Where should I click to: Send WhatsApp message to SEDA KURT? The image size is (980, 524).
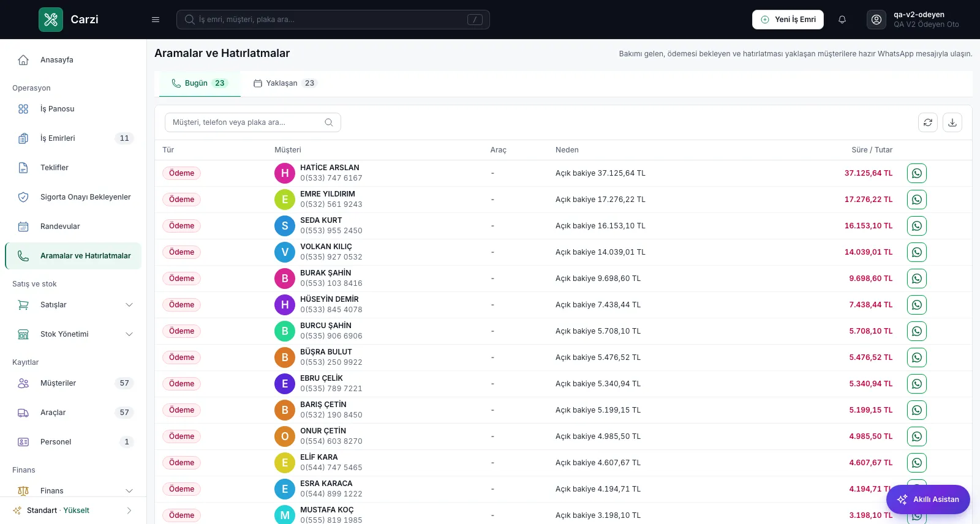917,226
